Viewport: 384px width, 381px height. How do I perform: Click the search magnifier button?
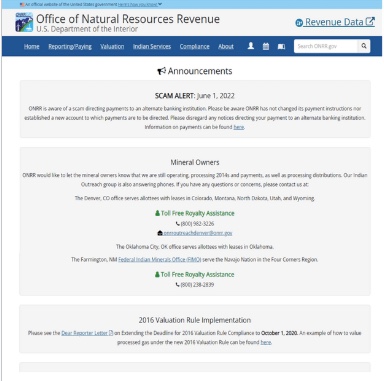tap(364, 46)
